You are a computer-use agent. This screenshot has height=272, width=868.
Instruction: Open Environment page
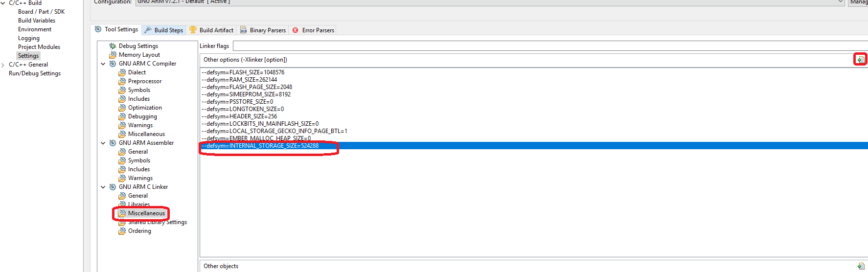coord(35,29)
